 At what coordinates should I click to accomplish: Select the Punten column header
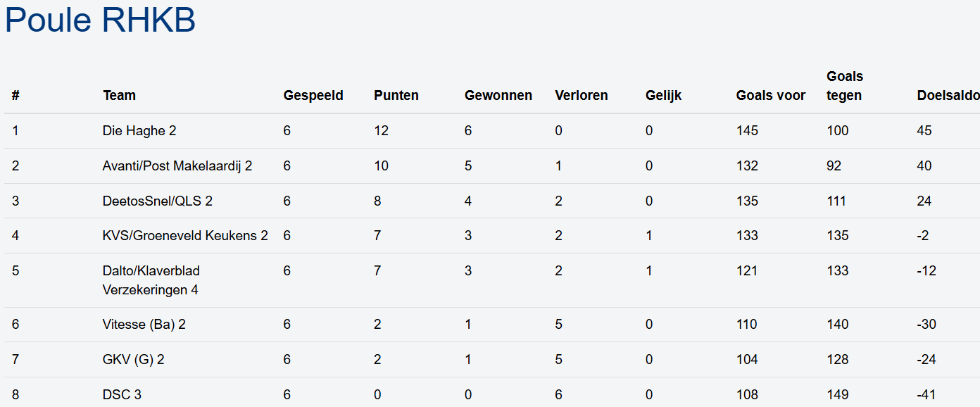(x=396, y=95)
